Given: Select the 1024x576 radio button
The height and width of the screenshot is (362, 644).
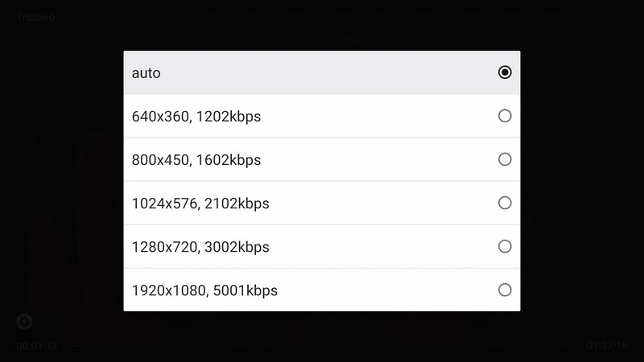Looking at the screenshot, I should click(505, 203).
